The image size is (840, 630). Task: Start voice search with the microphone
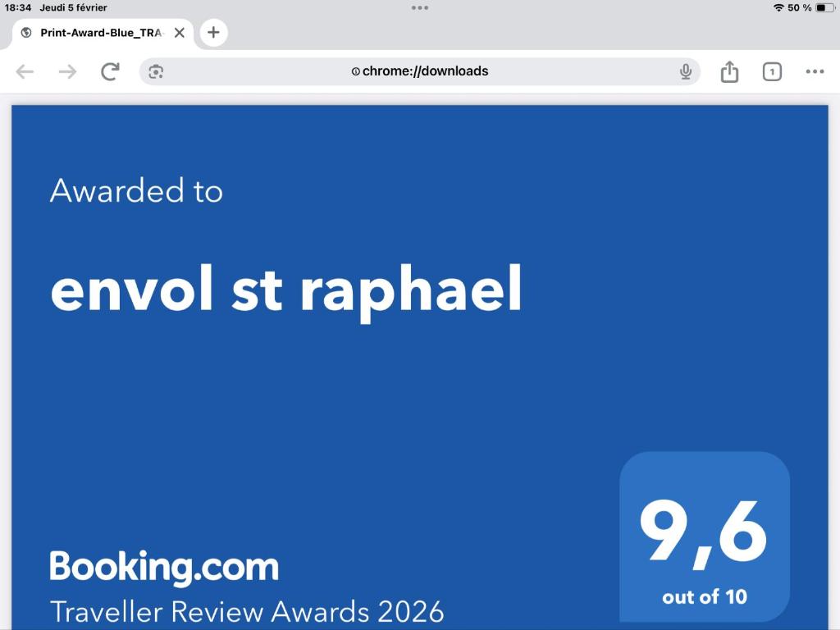pyautogui.click(x=685, y=71)
